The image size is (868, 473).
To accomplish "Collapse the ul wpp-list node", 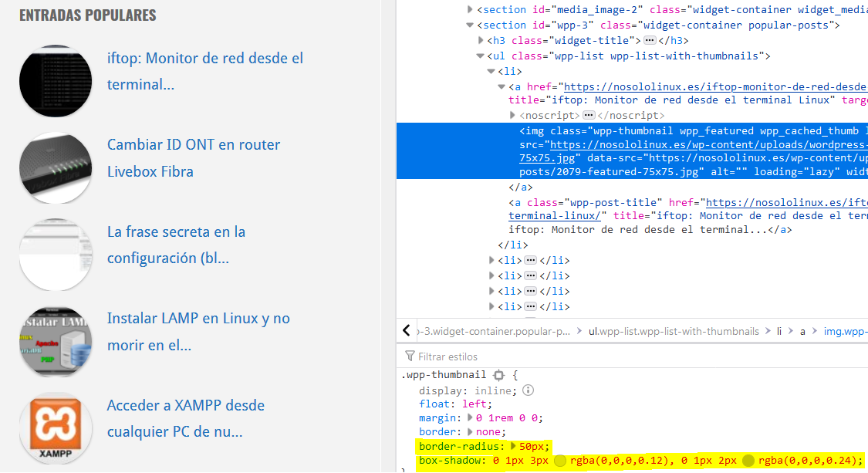I will (x=480, y=56).
